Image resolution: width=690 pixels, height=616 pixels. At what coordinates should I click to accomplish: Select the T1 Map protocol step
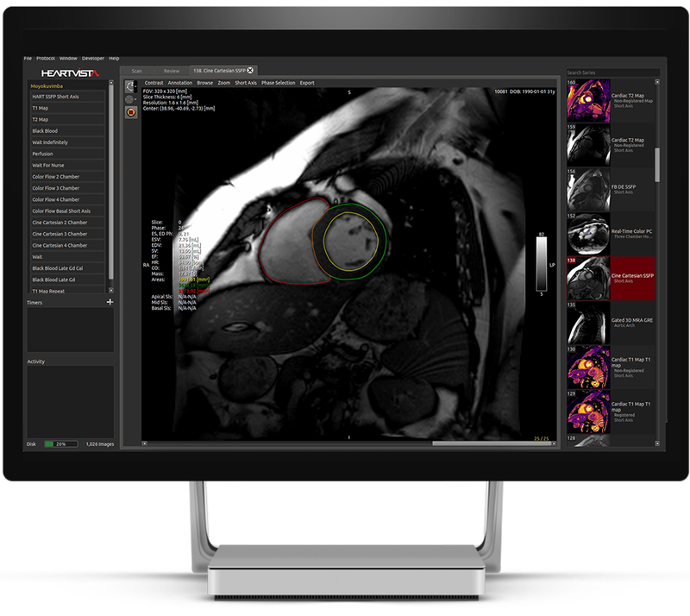click(x=68, y=108)
